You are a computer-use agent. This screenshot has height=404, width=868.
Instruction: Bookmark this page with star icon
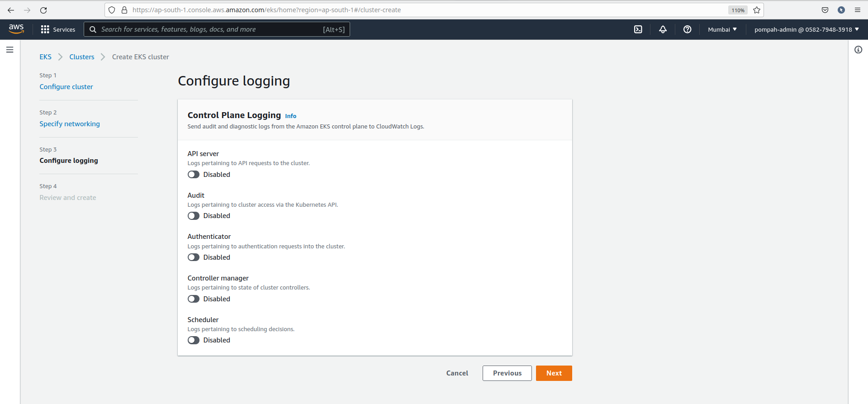pos(757,10)
